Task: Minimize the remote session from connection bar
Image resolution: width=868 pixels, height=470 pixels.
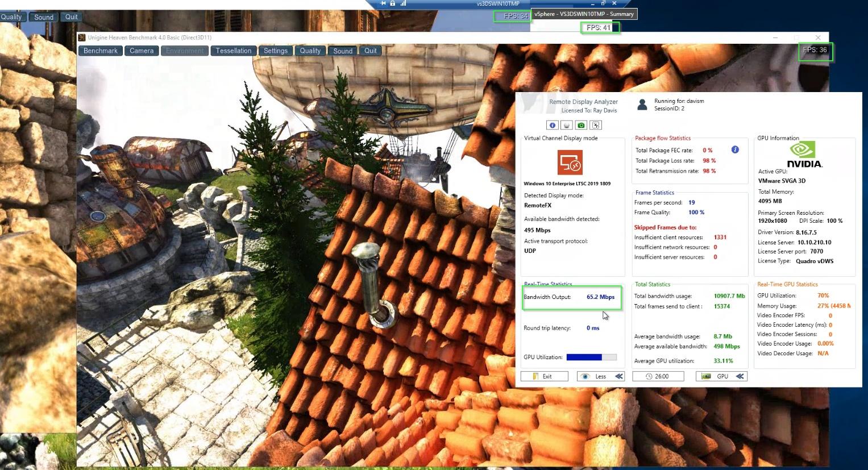Action: pos(592,3)
